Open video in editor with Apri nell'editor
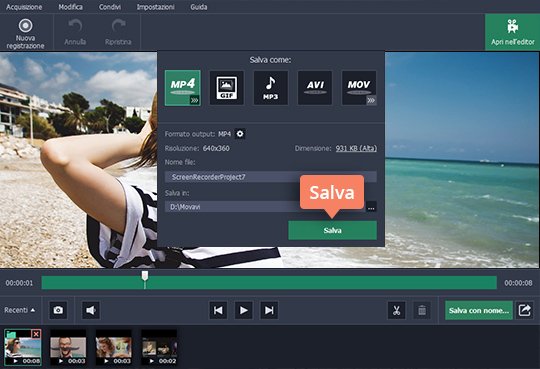 coord(512,32)
